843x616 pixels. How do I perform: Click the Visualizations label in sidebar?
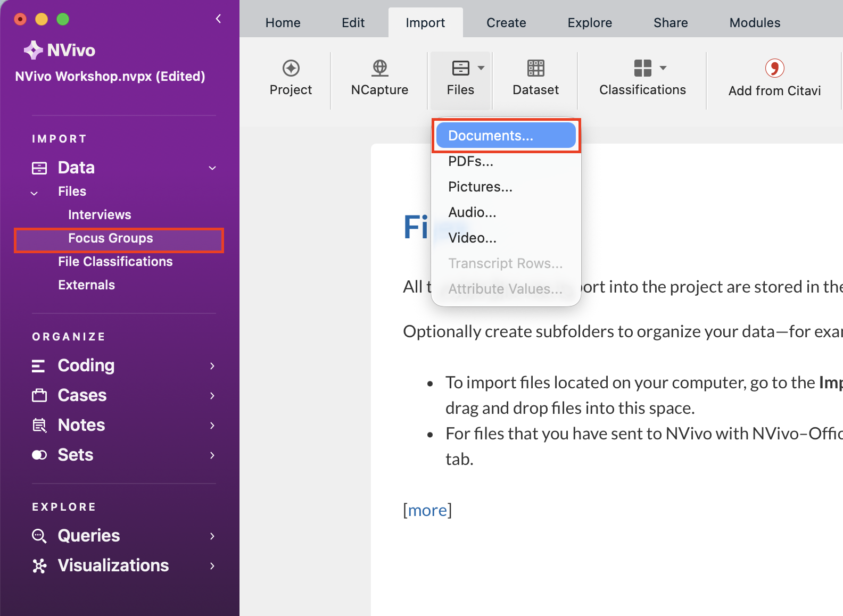tap(113, 566)
